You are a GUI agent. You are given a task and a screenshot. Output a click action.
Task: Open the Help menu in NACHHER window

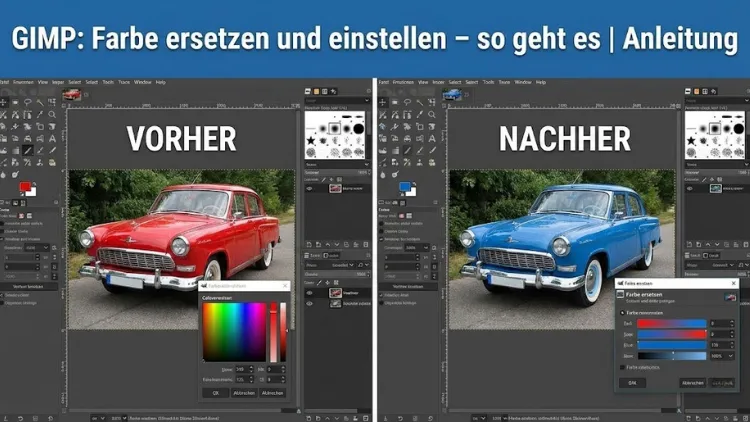[540, 82]
